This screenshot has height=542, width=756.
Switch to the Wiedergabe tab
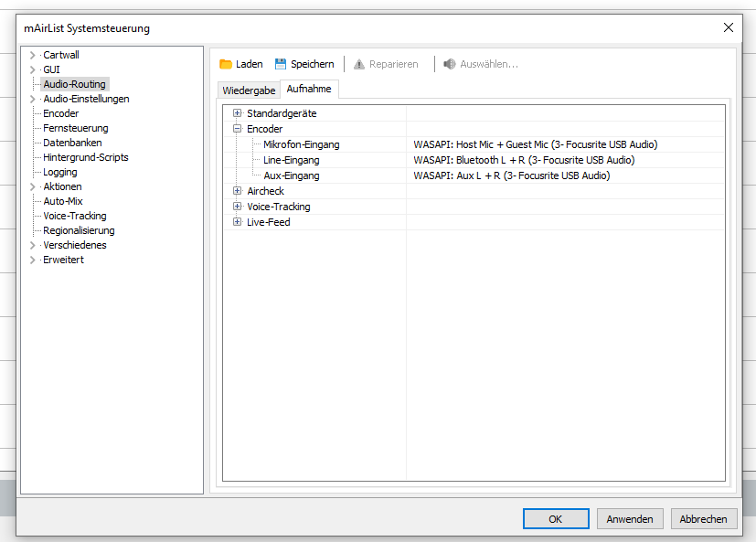pyautogui.click(x=249, y=90)
